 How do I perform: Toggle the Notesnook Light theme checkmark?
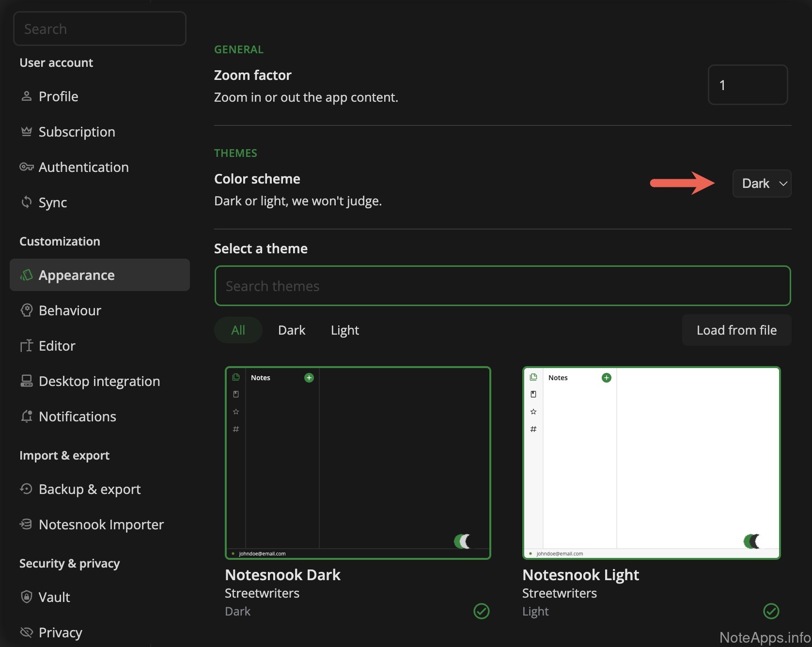(x=771, y=611)
